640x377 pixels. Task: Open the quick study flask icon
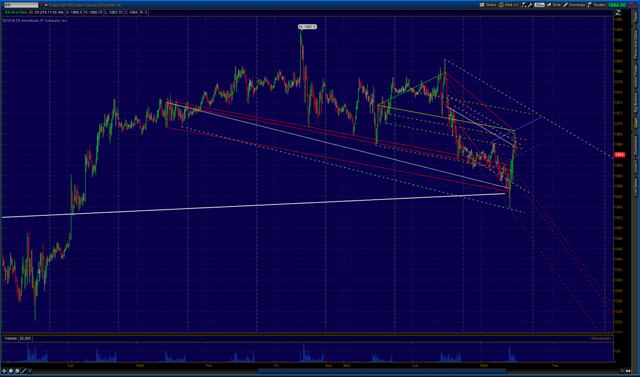(x=524, y=5)
